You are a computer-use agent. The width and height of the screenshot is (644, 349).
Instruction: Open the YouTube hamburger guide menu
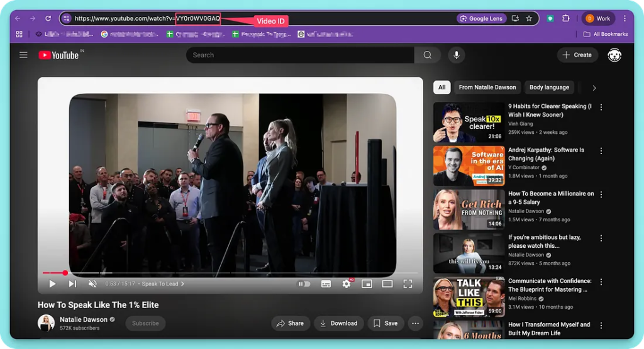click(x=23, y=55)
